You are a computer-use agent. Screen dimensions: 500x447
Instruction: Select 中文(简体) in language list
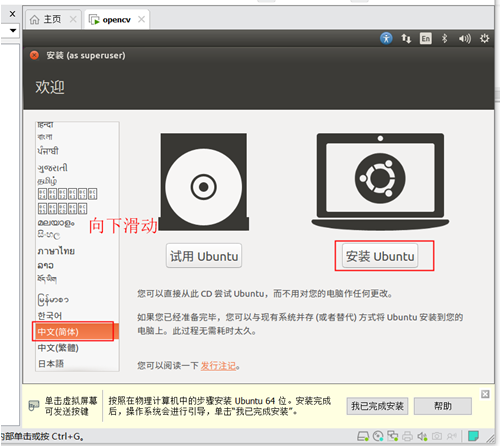point(77,332)
